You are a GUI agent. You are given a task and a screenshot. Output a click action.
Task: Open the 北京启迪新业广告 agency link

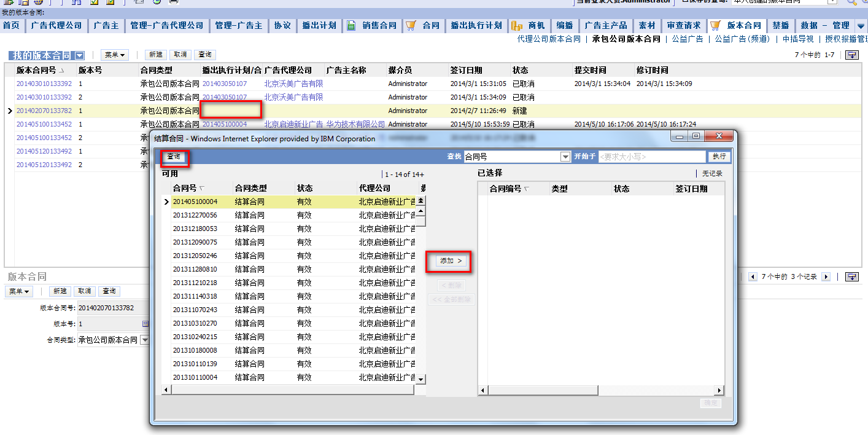coord(293,124)
